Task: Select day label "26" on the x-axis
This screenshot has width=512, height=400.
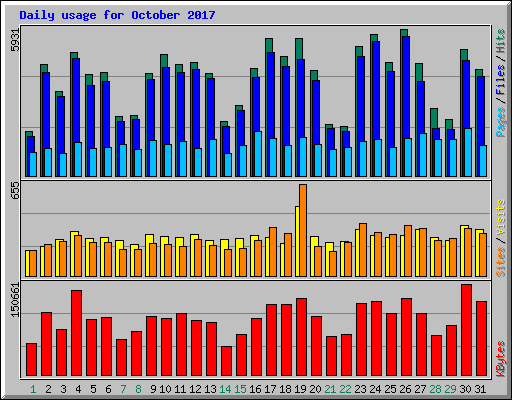Action: pyautogui.click(x=405, y=389)
